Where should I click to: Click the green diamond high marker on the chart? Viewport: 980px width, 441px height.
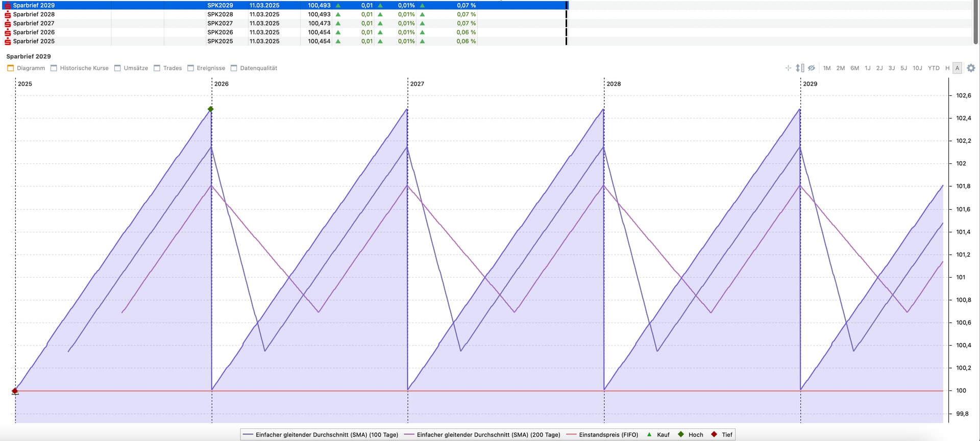click(x=211, y=109)
